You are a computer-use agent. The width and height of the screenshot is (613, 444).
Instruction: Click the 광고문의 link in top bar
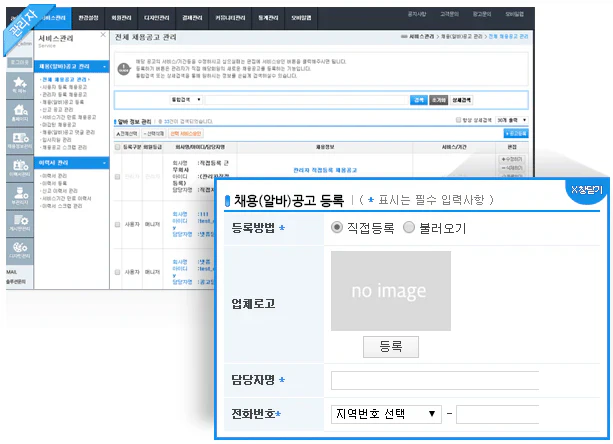pos(482,14)
